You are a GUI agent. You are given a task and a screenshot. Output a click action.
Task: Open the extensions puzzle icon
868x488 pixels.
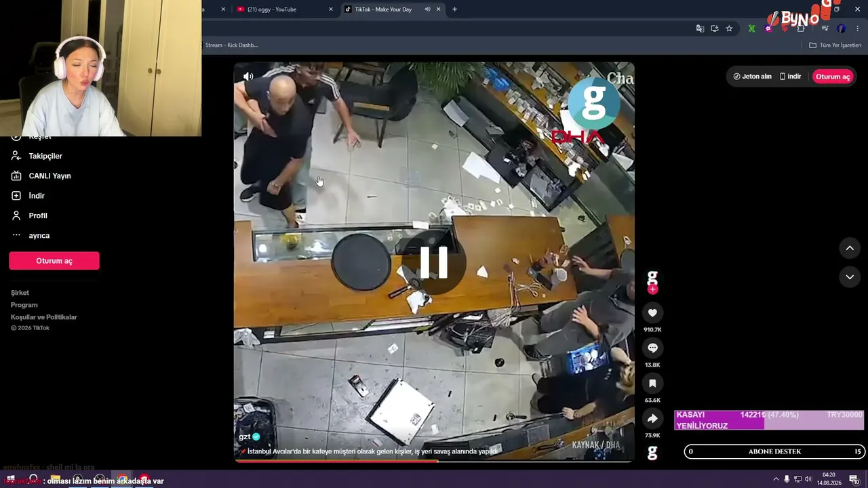[x=801, y=28]
